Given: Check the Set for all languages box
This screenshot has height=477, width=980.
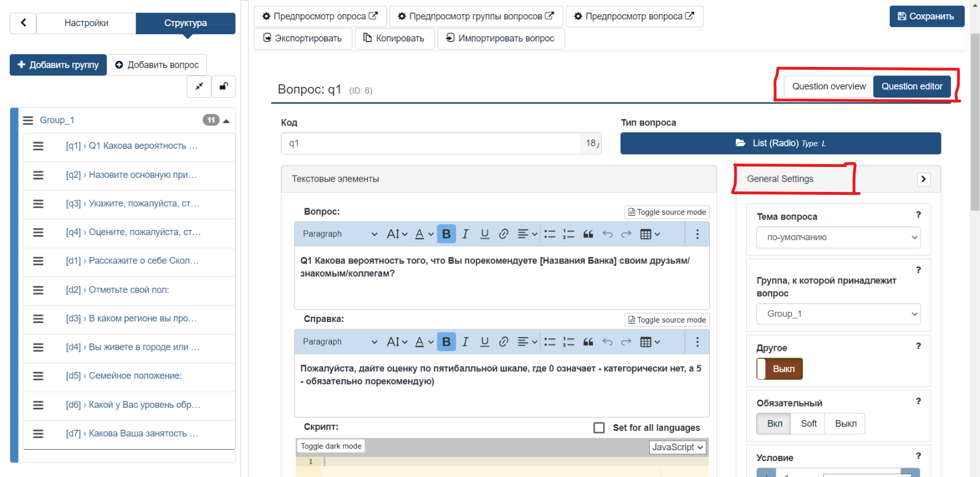Looking at the screenshot, I should coord(599,428).
